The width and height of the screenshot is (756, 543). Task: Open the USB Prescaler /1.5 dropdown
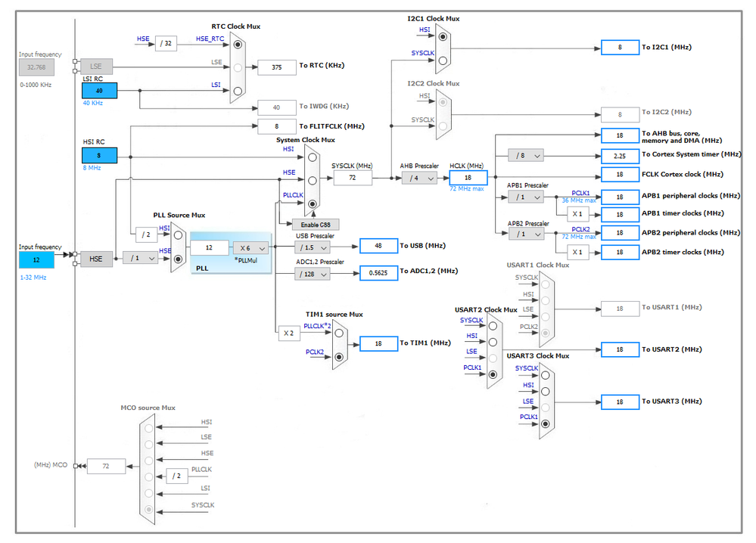pyautogui.click(x=313, y=247)
